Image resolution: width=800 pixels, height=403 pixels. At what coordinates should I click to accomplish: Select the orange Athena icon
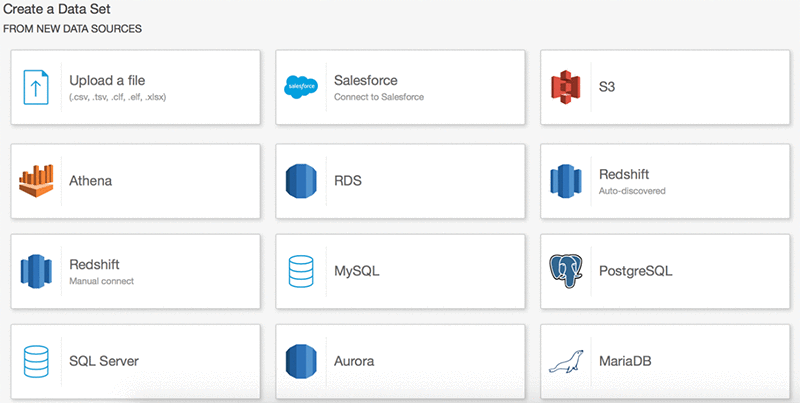tap(36, 181)
